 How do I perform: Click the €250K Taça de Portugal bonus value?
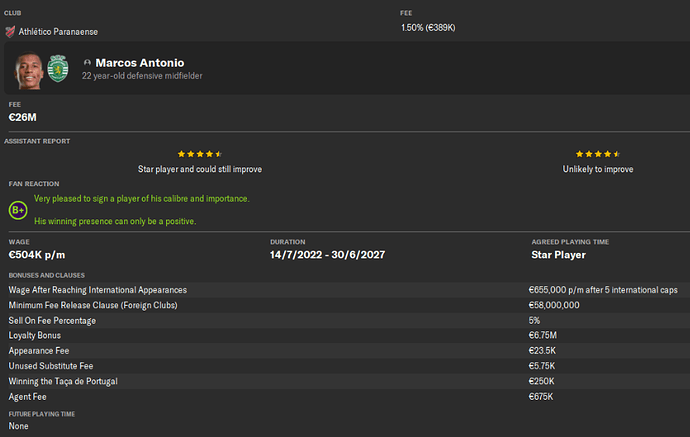[x=541, y=381]
